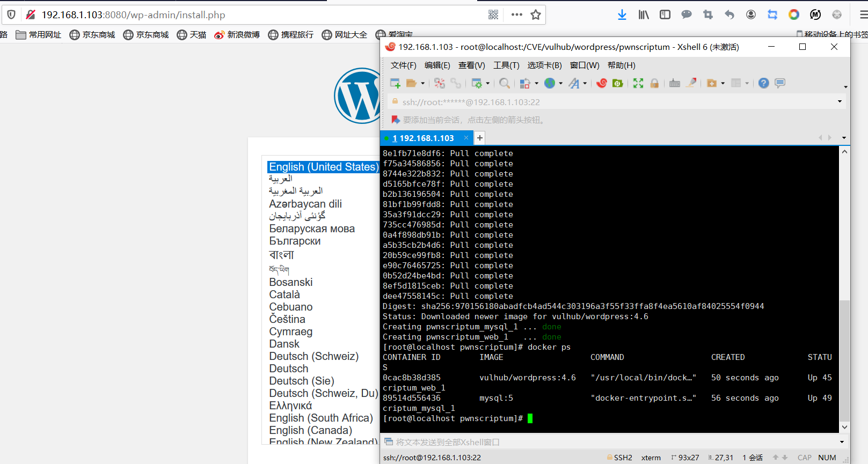
Task: Launch Xftp red swirl icon in toolbar
Action: (602, 83)
